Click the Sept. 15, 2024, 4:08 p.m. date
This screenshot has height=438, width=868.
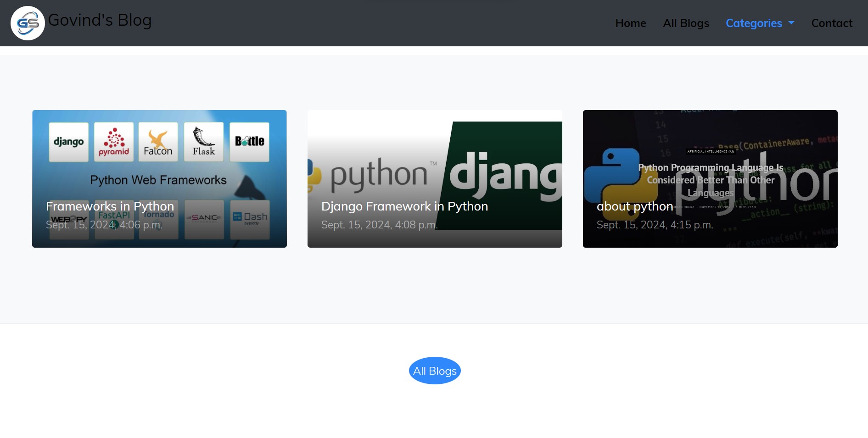(380, 225)
